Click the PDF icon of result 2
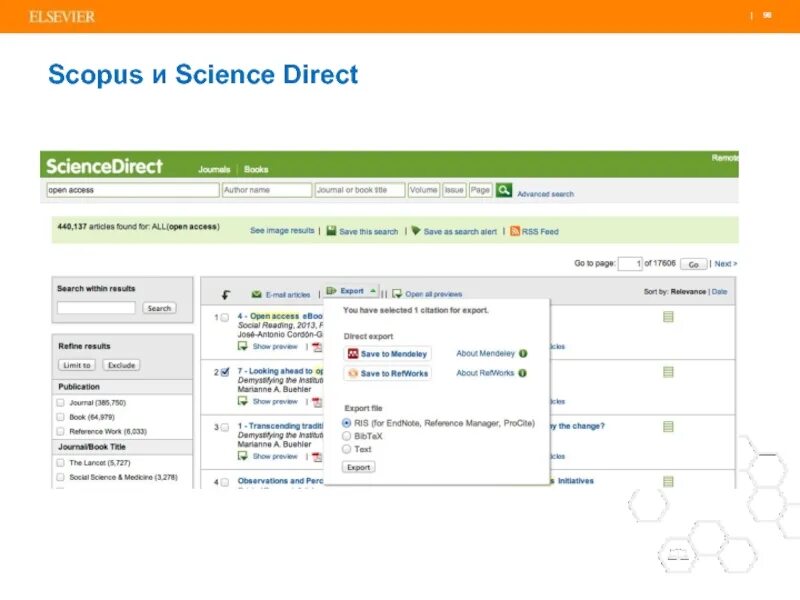Image resolution: width=800 pixels, height=600 pixels. (x=317, y=402)
